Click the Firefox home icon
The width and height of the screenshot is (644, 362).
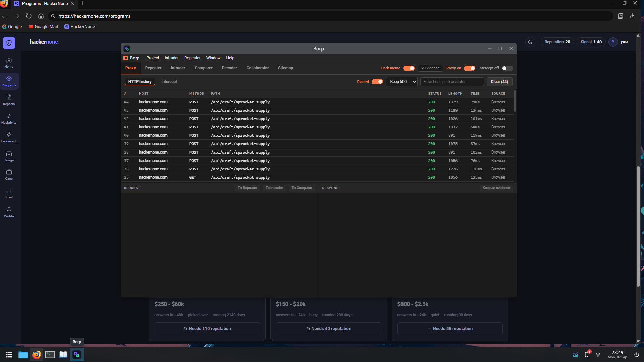(x=41, y=16)
